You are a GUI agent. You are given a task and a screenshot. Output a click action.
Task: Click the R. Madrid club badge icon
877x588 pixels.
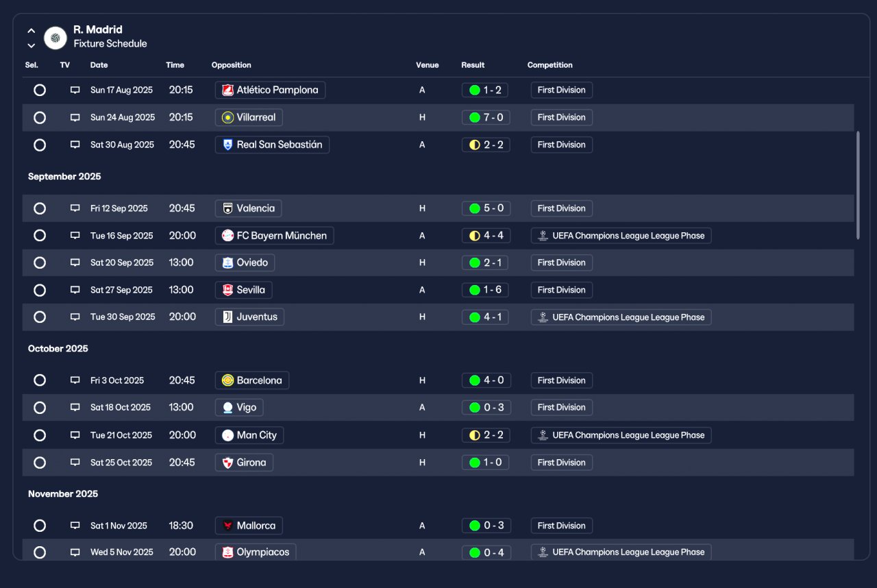(55, 38)
